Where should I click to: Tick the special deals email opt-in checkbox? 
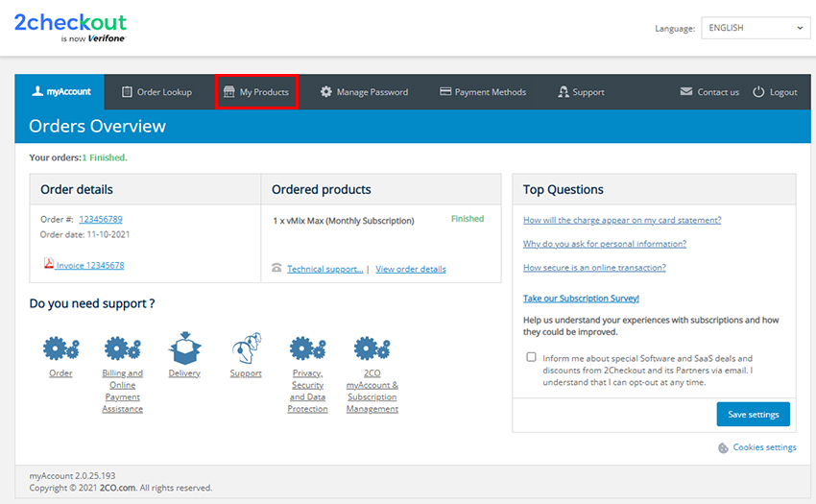click(532, 357)
